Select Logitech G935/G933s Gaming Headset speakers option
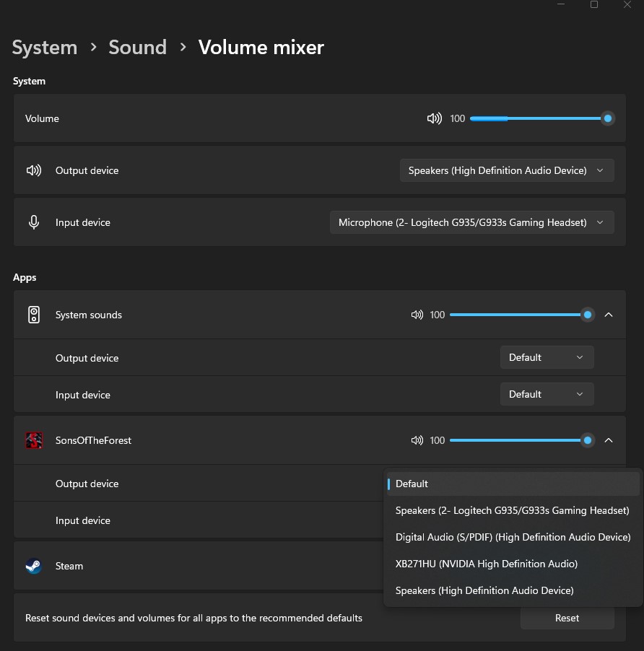 tap(512, 510)
